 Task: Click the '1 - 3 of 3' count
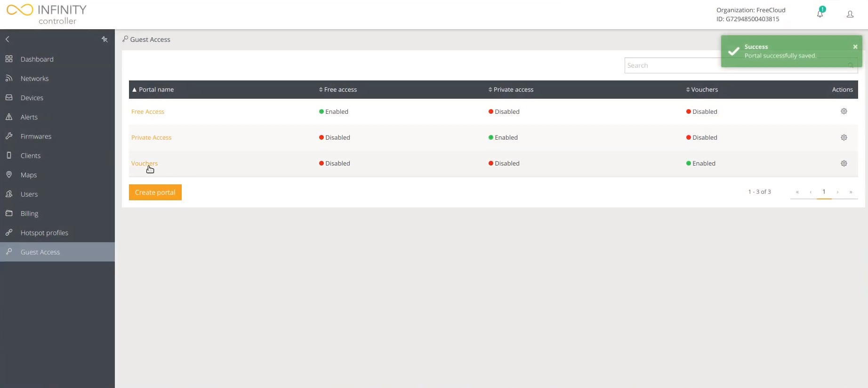tap(760, 192)
